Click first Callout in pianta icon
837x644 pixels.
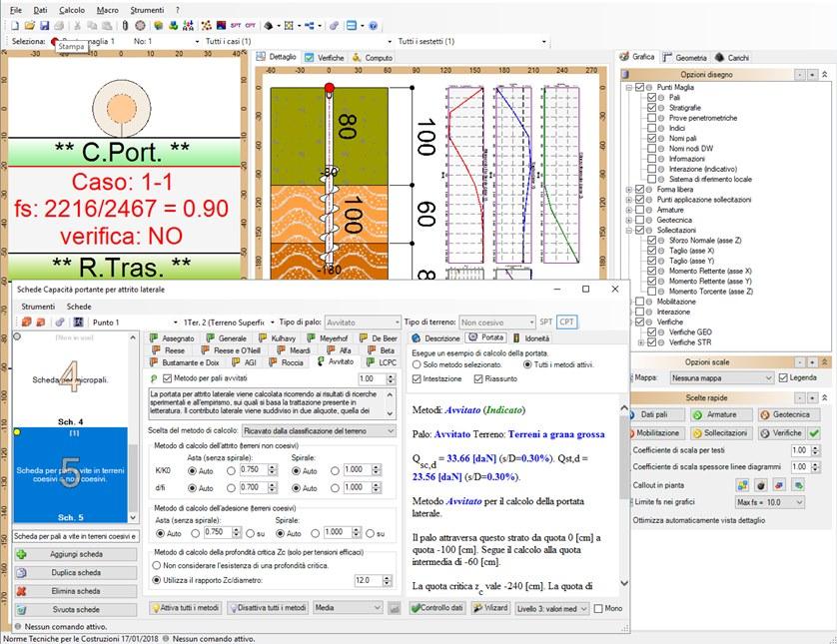[x=742, y=484]
